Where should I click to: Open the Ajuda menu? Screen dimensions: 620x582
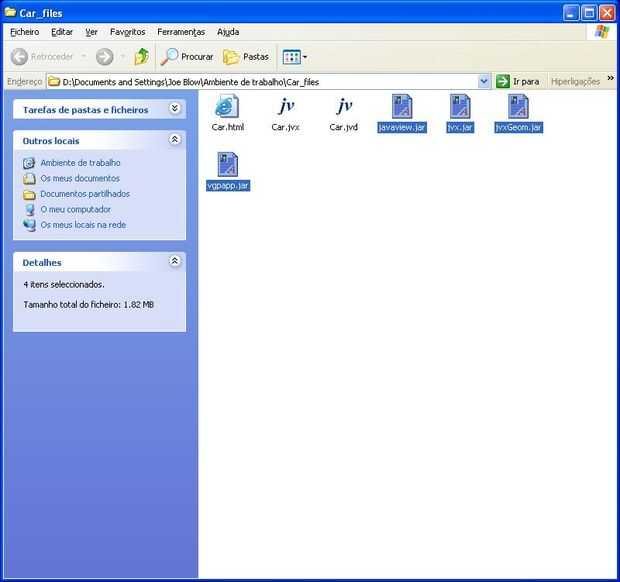click(x=228, y=32)
